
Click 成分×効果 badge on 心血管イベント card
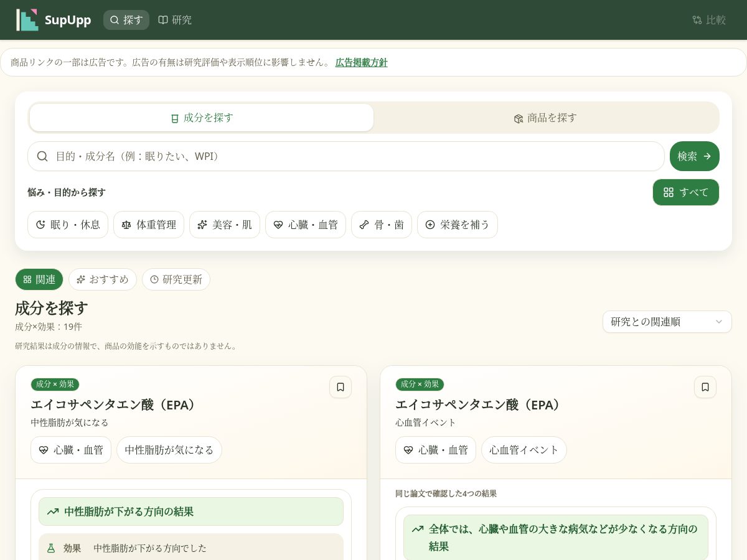click(420, 385)
